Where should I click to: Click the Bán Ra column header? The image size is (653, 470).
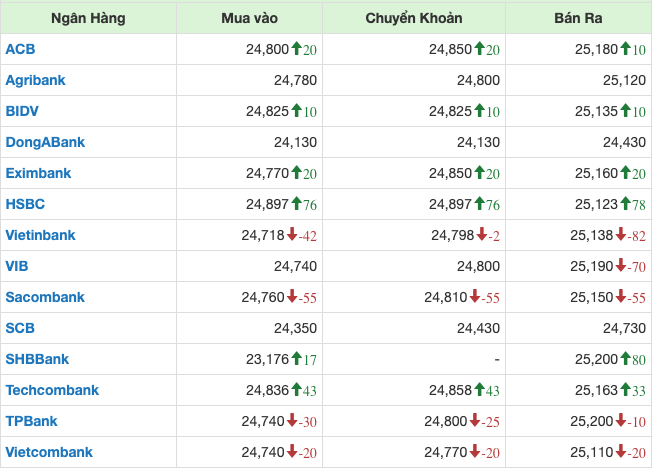coord(579,18)
